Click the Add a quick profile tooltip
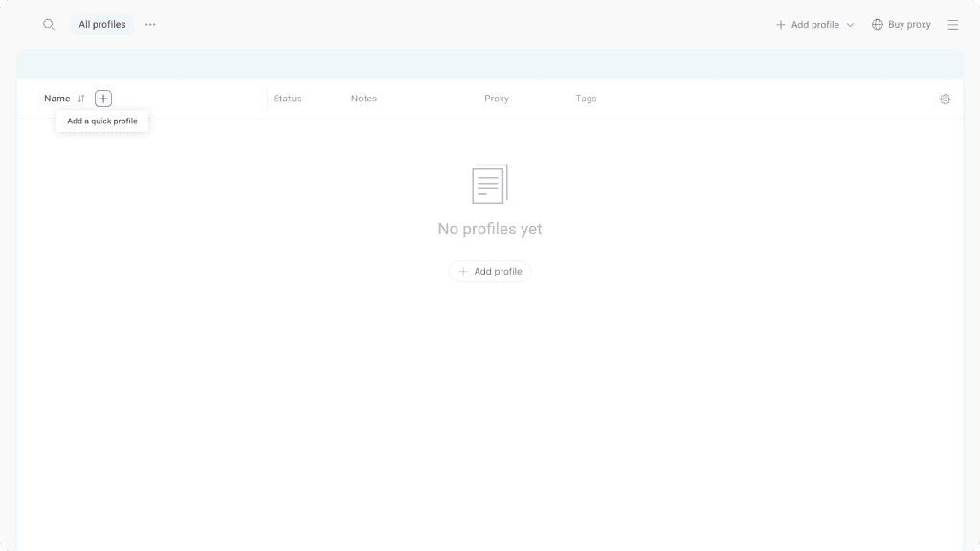 click(x=102, y=121)
